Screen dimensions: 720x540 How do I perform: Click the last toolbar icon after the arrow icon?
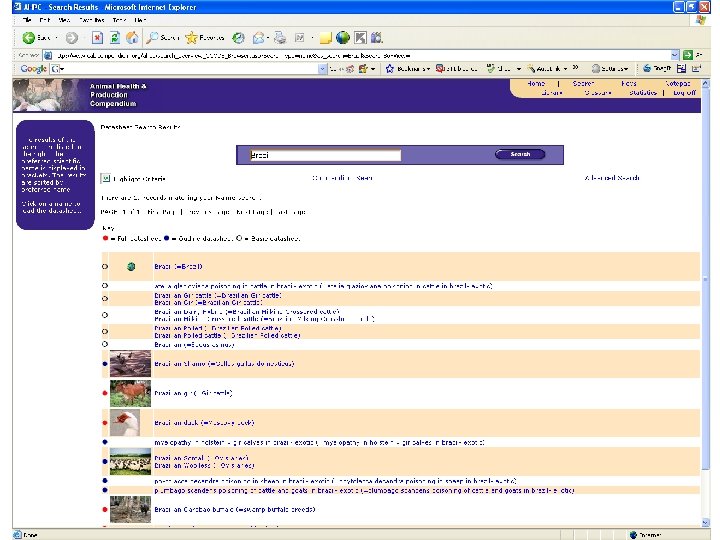pos(377,38)
